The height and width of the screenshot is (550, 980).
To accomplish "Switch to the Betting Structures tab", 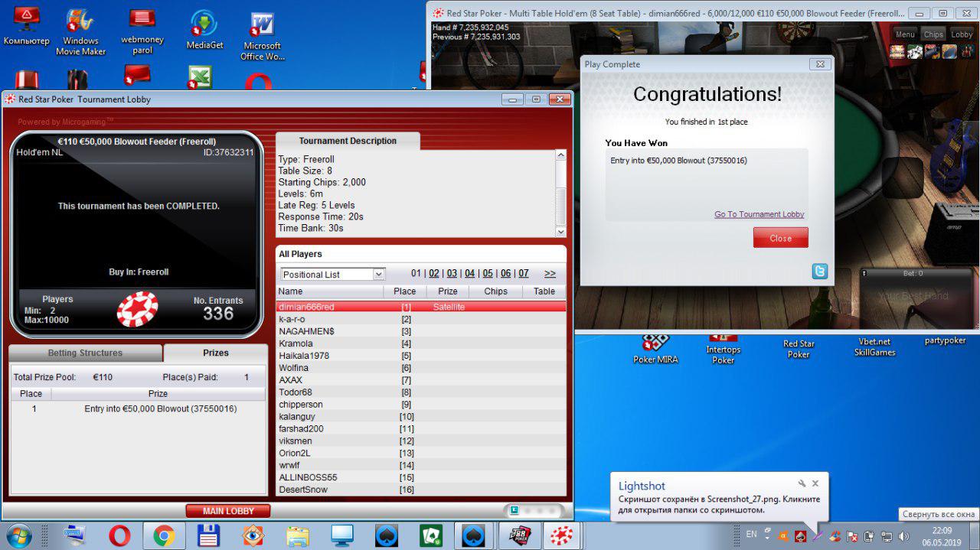I will (85, 353).
